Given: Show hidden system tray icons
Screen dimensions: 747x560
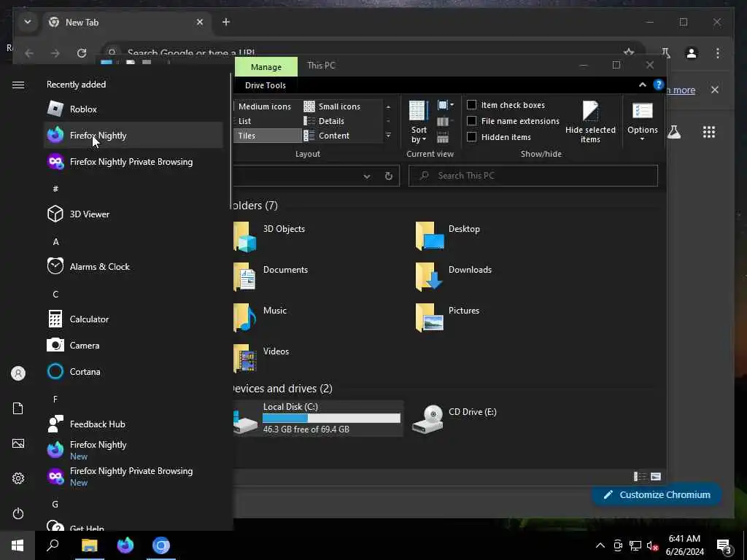Looking at the screenshot, I should coord(600,545).
